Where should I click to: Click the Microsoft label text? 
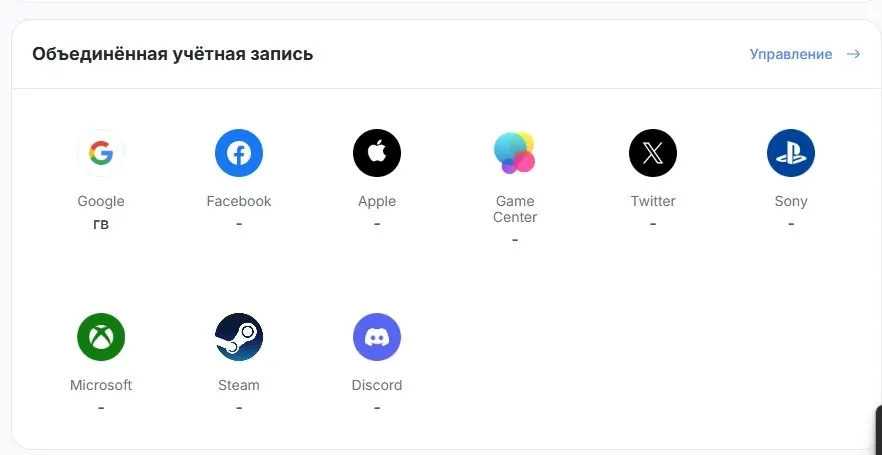tap(101, 385)
